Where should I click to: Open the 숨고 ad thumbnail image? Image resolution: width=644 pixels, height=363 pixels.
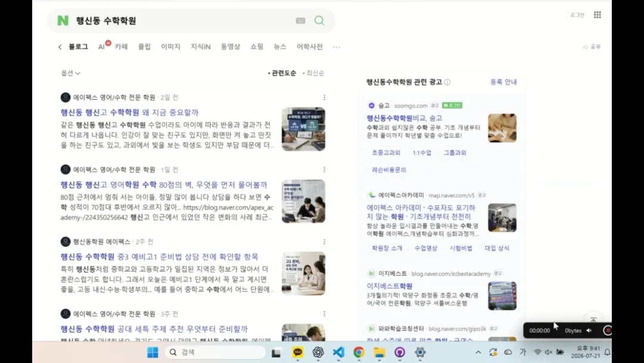[502, 128]
